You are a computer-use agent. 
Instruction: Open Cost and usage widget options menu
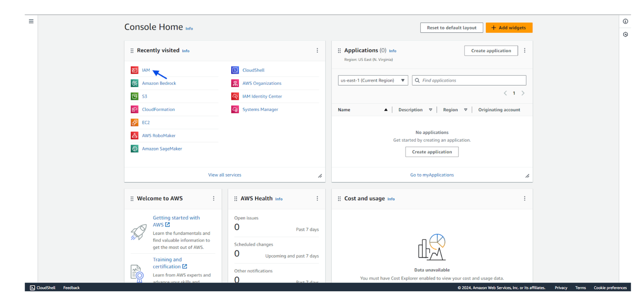pos(525,199)
